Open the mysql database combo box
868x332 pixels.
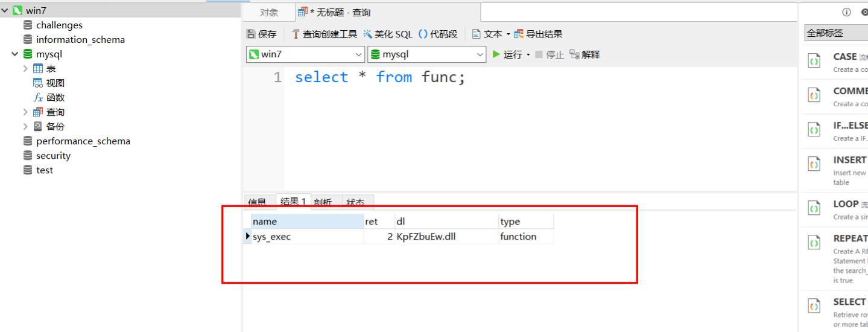click(427, 54)
